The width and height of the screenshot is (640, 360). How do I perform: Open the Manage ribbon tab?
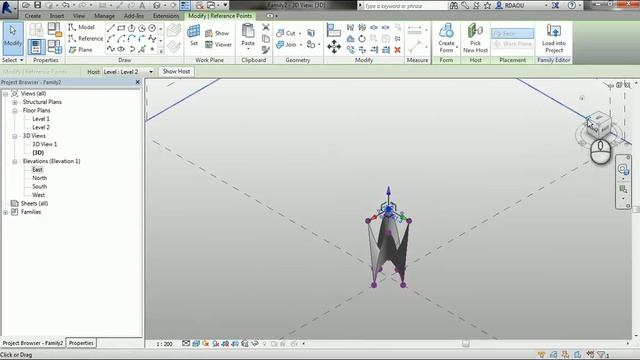pos(104,16)
